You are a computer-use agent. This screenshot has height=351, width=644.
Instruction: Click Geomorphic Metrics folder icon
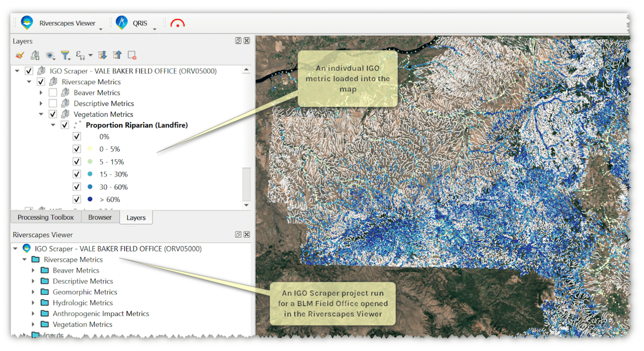[x=45, y=292]
